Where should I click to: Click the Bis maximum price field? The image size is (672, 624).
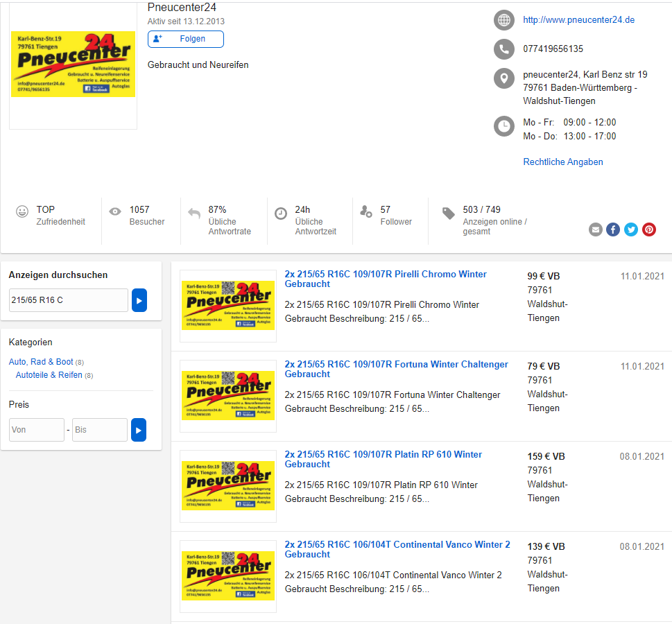[100, 430]
